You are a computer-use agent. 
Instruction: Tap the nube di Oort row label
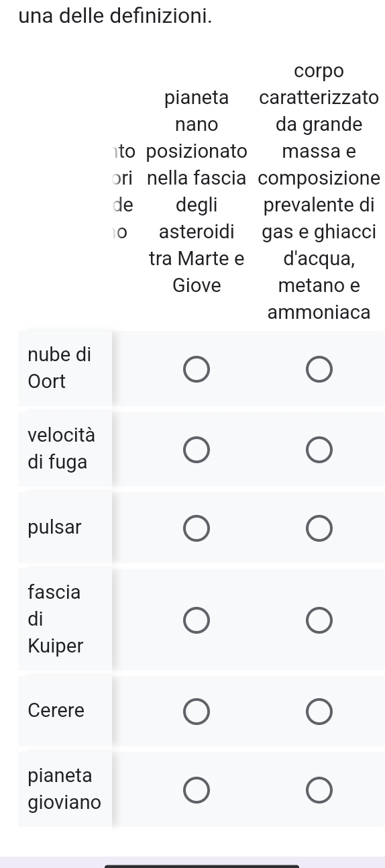pyautogui.click(x=60, y=368)
